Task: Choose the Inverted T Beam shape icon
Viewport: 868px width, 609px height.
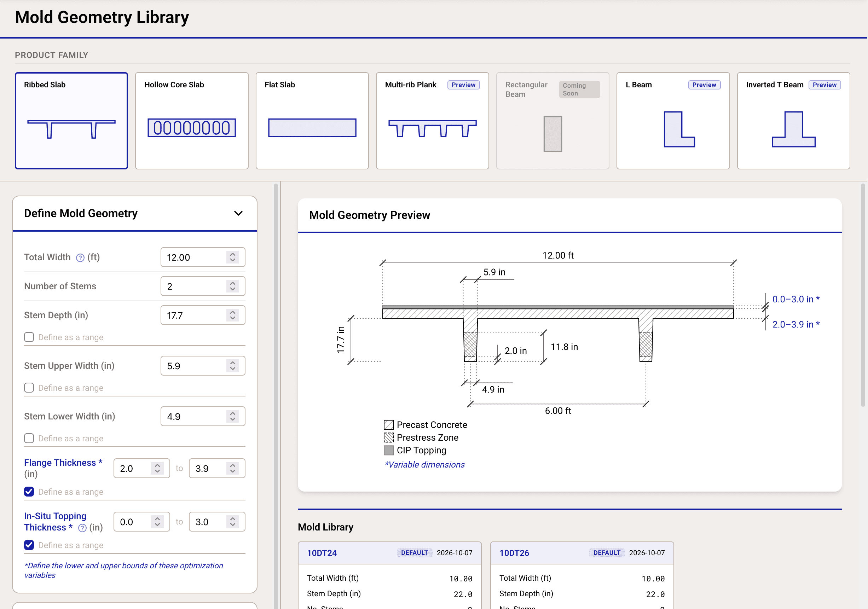Action: coord(793,129)
